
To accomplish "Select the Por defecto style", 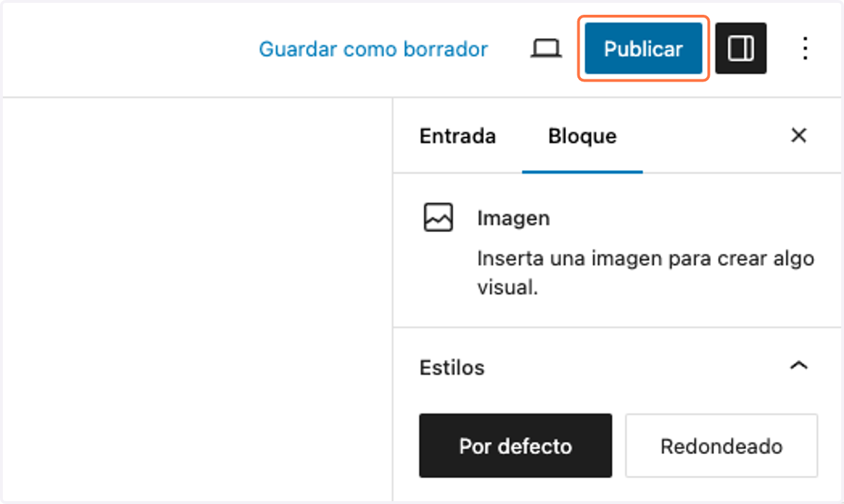I will pyautogui.click(x=516, y=446).
